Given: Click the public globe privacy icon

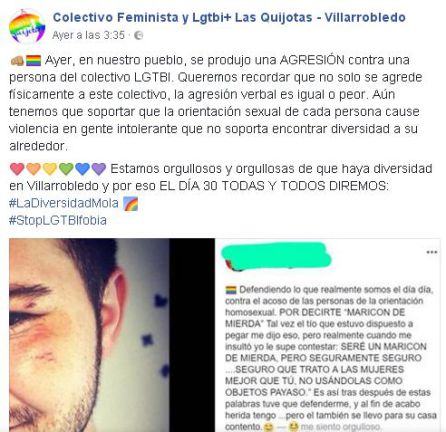Looking at the screenshot, I should 138,35.
